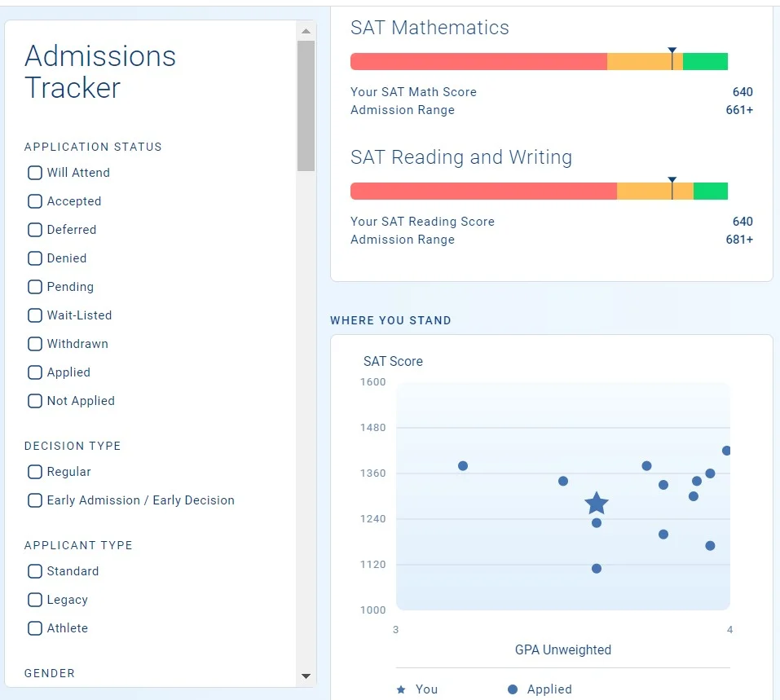This screenshot has height=700, width=780.
Task: Check the Will Attend status box
Action: (35, 173)
